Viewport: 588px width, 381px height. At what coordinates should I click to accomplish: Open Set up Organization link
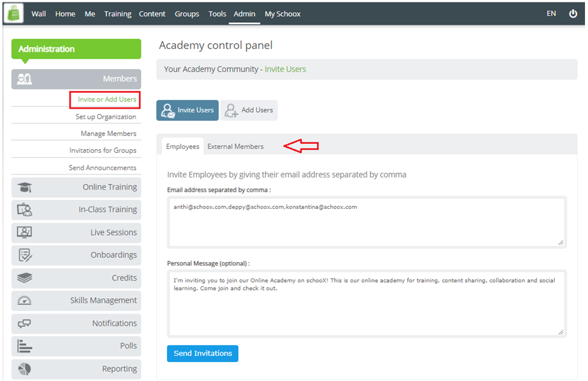tap(106, 117)
